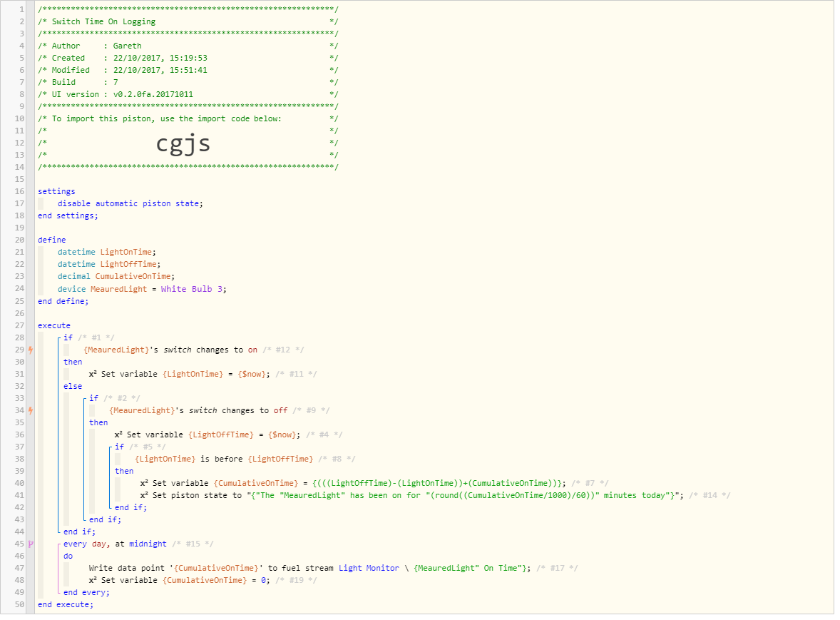Click the nested 'if' statement #2
Image resolution: width=840 pixels, height=620 pixels.
pyautogui.click(x=93, y=398)
